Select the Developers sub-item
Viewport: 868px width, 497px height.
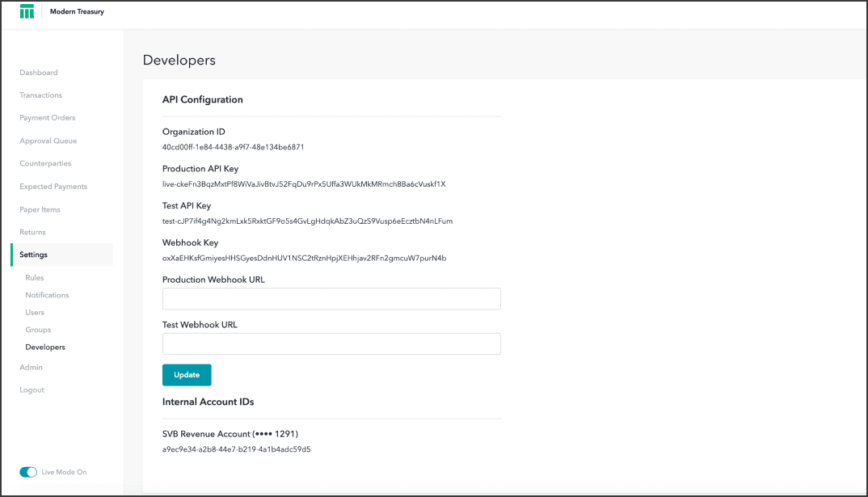click(45, 347)
